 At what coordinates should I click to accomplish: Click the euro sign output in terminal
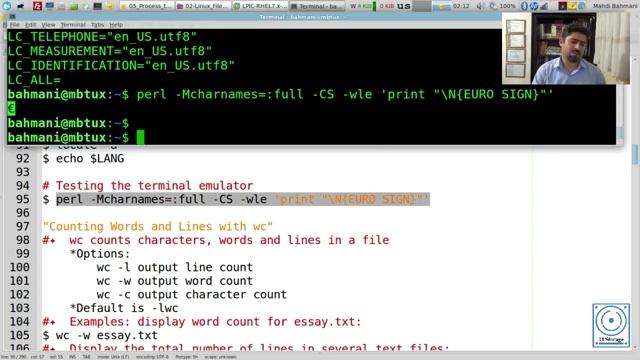tap(11, 109)
